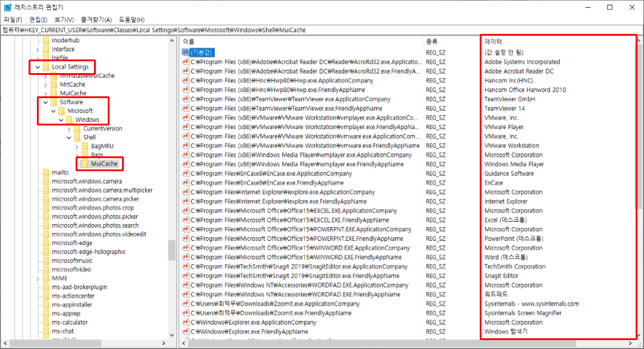This screenshot has height=349, width=644.
Task: Click the string icon of the EnCase.exe.ApplicationCompany value
Action: click(x=185, y=174)
